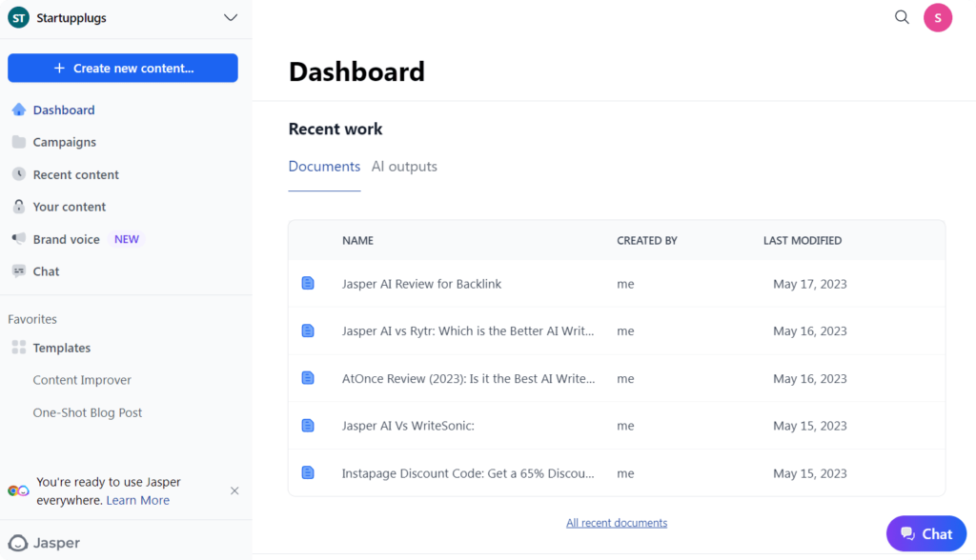This screenshot has width=976, height=560.
Task: Open Campaigns in the sidebar
Action: [x=64, y=143]
